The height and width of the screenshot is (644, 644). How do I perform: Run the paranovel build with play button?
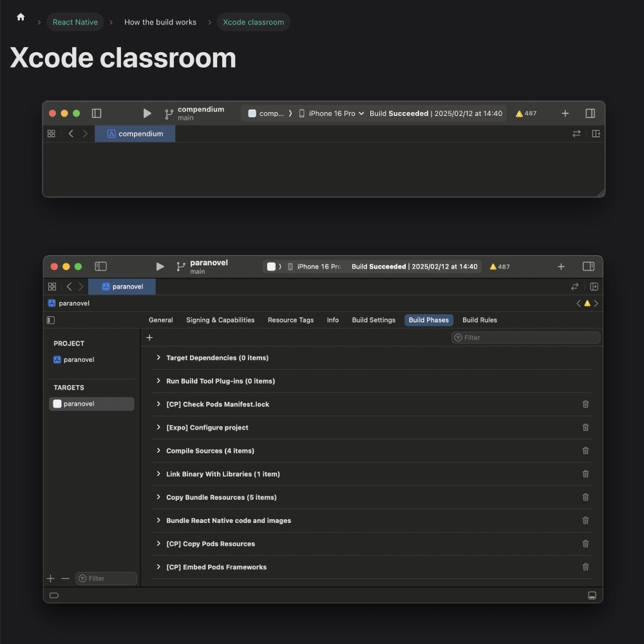(160, 267)
